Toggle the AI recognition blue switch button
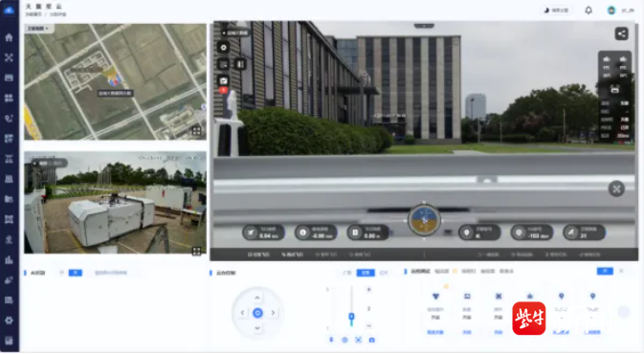Screen dimensions: 644x354 [x=76, y=273]
